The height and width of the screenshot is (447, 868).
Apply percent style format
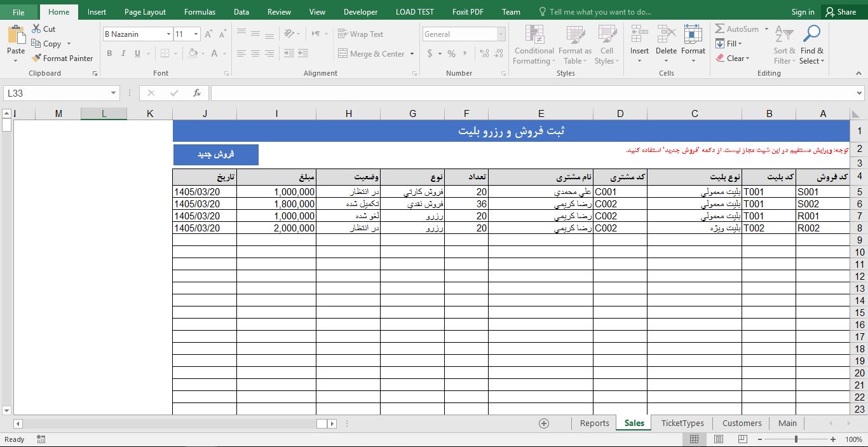point(451,53)
